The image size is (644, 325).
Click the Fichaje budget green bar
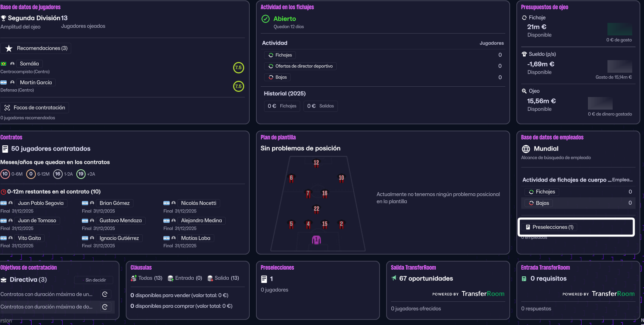pos(620,29)
